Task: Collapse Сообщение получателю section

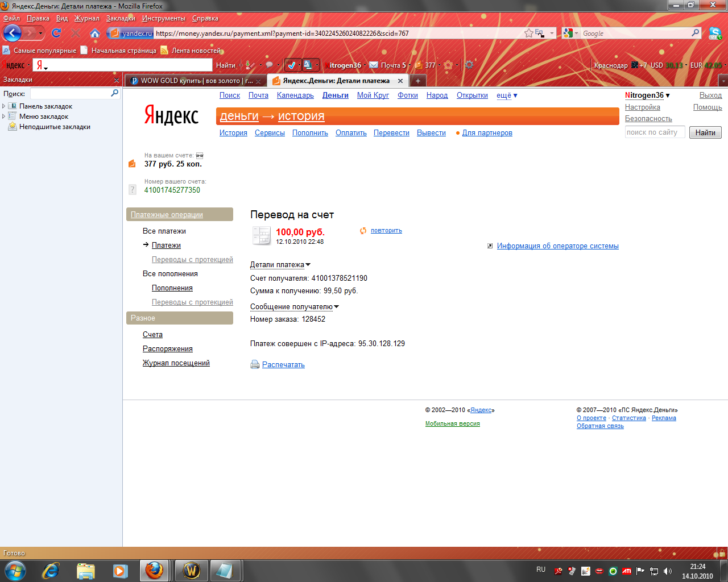Action: 295,306
